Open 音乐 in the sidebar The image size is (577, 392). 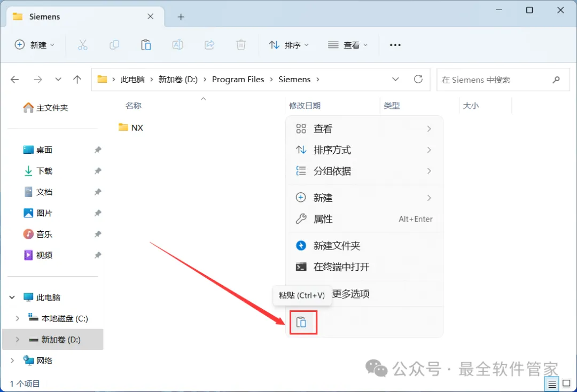[x=38, y=234]
